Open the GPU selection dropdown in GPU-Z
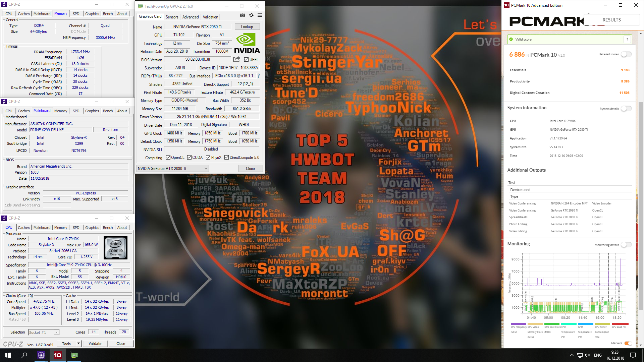 pyautogui.click(x=173, y=169)
